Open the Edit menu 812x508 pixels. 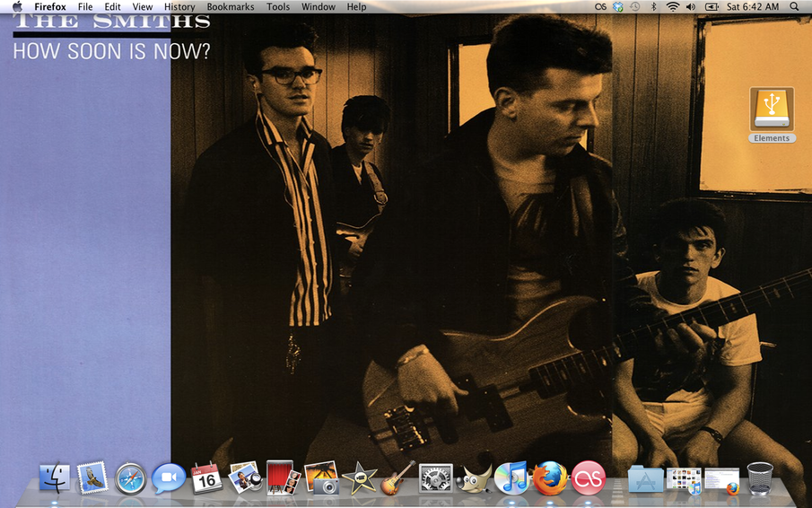pos(112,7)
